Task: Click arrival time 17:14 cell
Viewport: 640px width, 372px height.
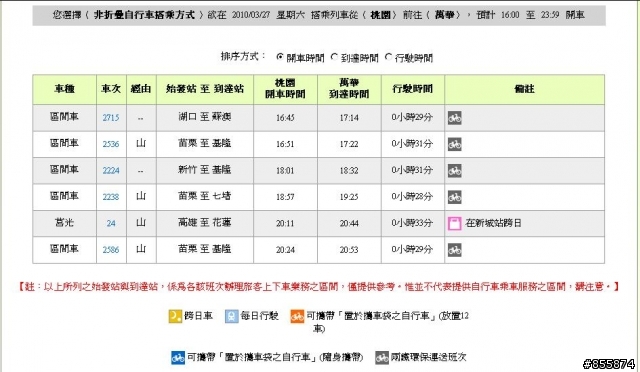Action: click(349, 118)
